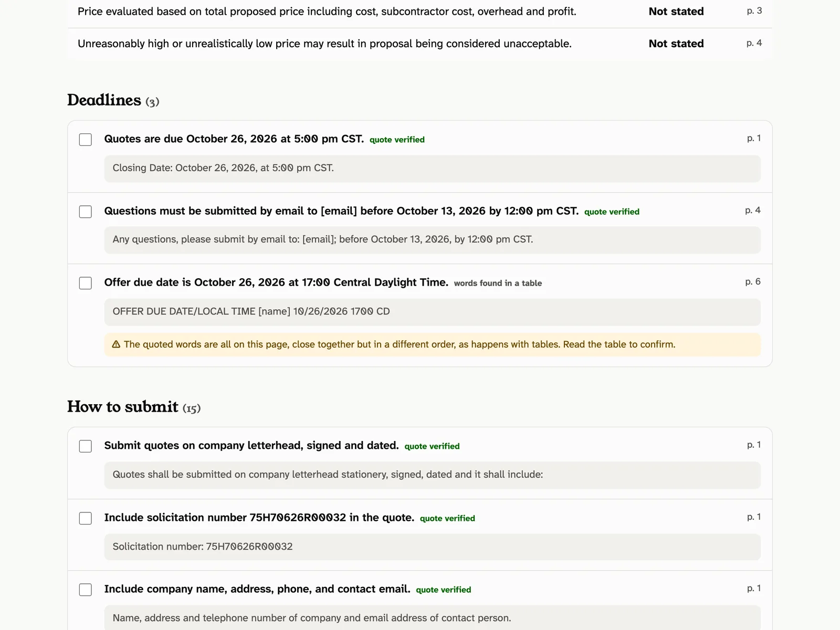Click 'quote verified' badge beside solicitation number item
The width and height of the screenshot is (840, 630).
[x=447, y=518]
